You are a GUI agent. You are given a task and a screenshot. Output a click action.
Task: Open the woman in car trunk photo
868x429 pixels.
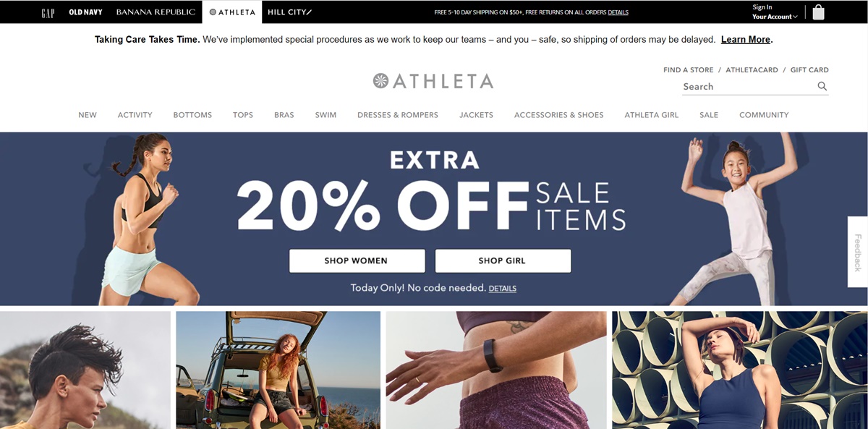278,370
